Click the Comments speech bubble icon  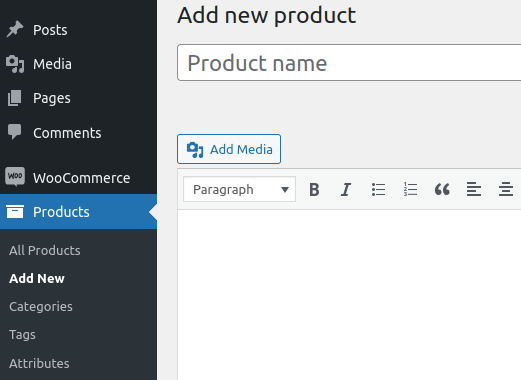(x=14, y=132)
